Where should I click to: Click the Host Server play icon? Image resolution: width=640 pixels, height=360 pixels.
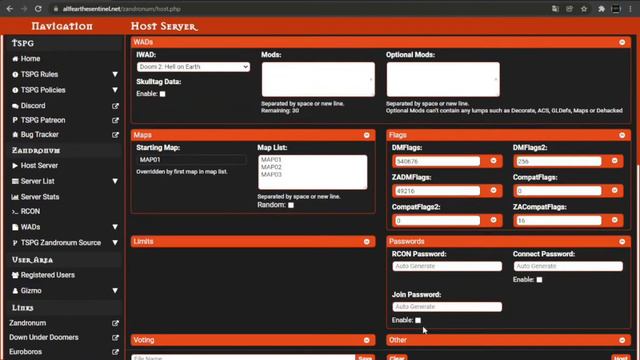pos(15,166)
